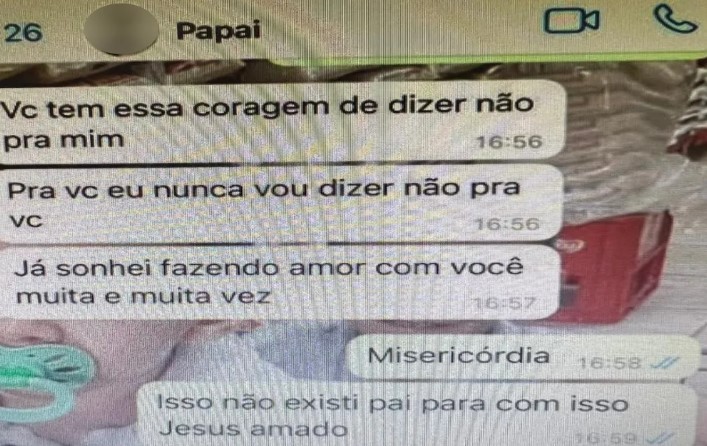
Task: Open the blurred profile picture
Action: (x=121, y=29)
